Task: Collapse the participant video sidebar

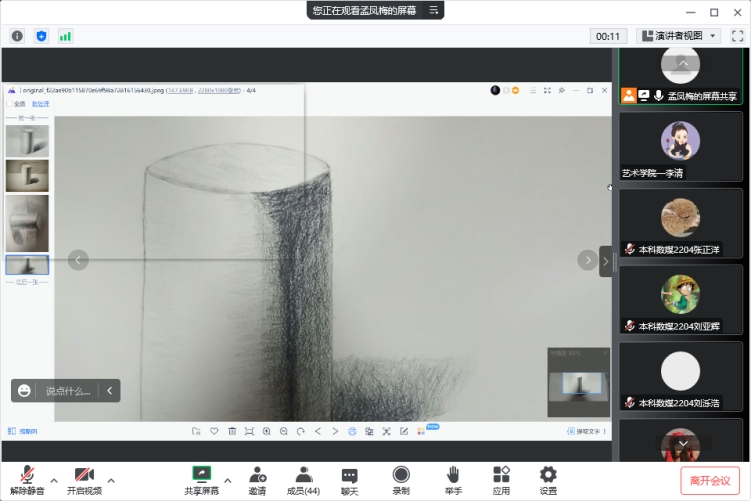Action: pos(605,261)
